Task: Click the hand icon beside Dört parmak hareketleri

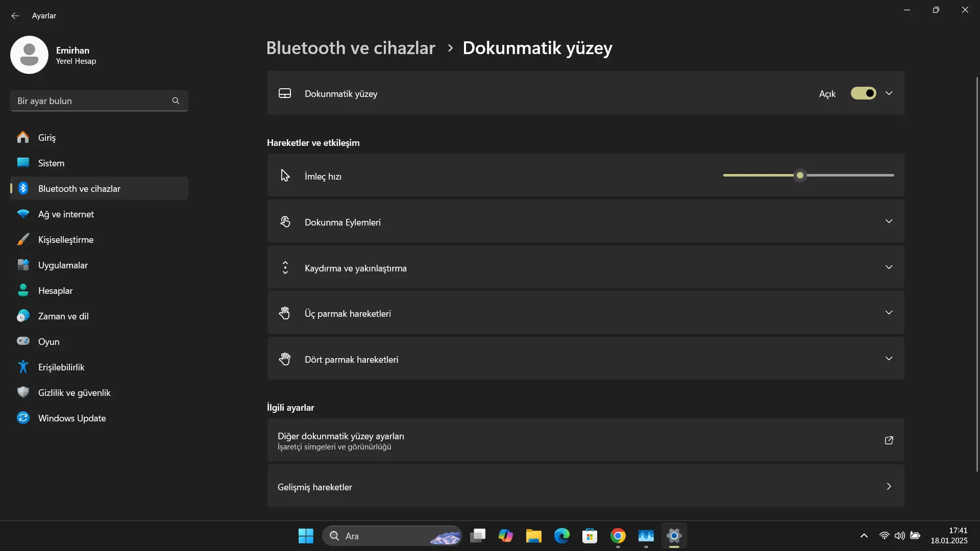Action: [x=285, y=359]
